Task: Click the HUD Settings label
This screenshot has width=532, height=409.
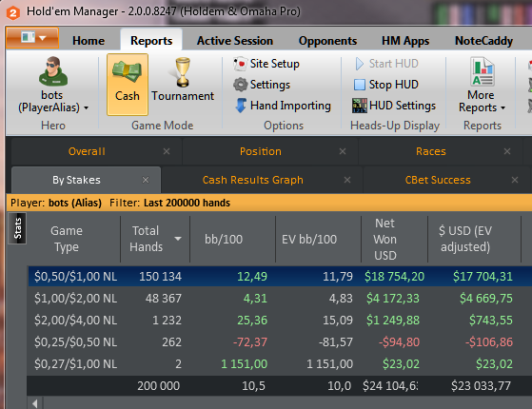Action: click(x=403, y=106)
